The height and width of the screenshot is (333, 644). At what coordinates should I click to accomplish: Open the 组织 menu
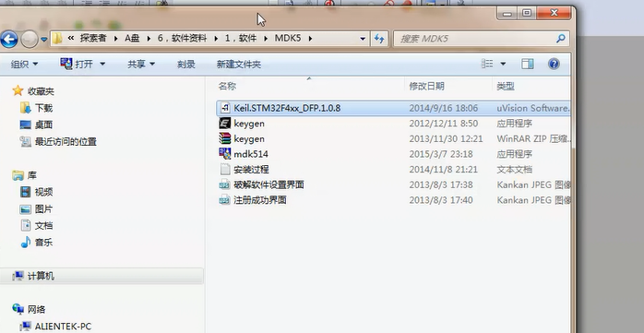pyautogui.click(x=24, y=64)
